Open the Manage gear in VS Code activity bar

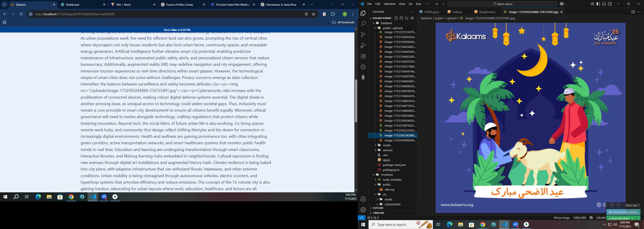[x=363, y=210]
